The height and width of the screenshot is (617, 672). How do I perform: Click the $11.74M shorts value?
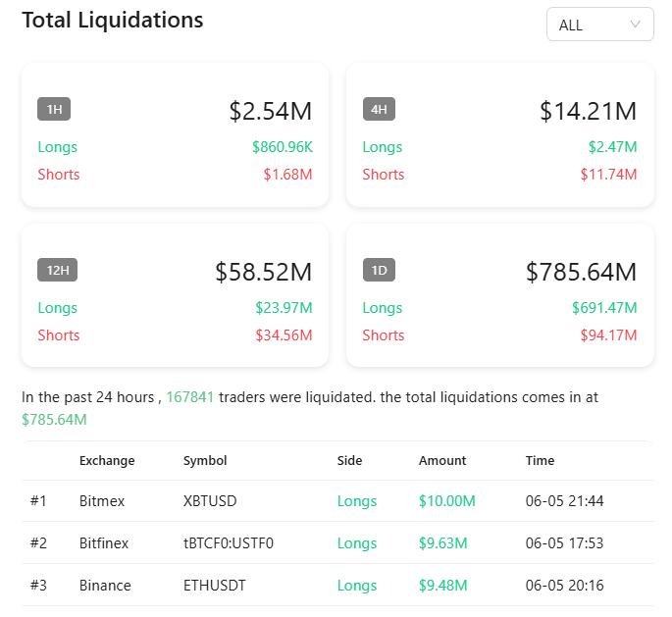(x=608, y=175)
